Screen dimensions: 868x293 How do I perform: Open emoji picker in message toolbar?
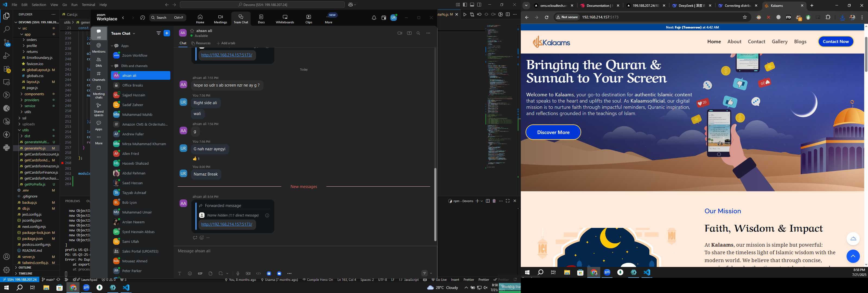point(190,273)
